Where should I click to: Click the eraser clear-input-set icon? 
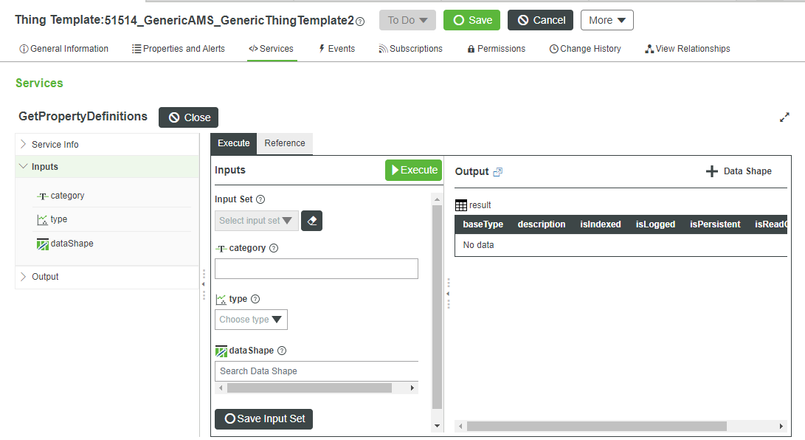click(x=312, y=220)
